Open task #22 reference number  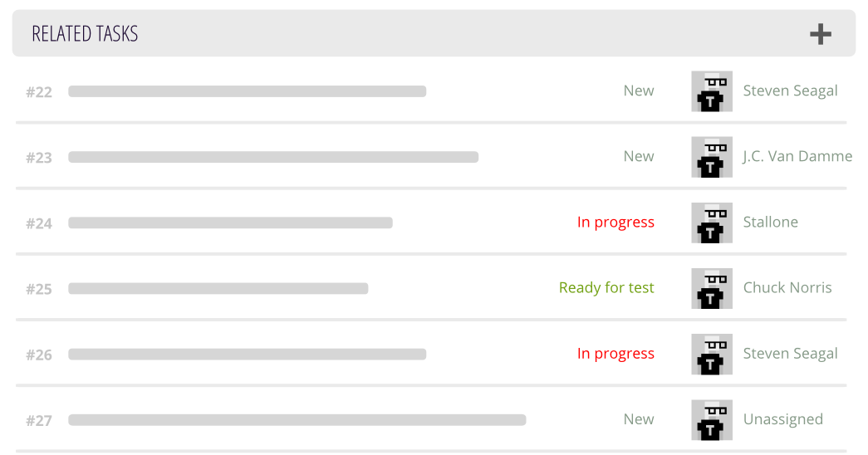click(x=39, y=92)
